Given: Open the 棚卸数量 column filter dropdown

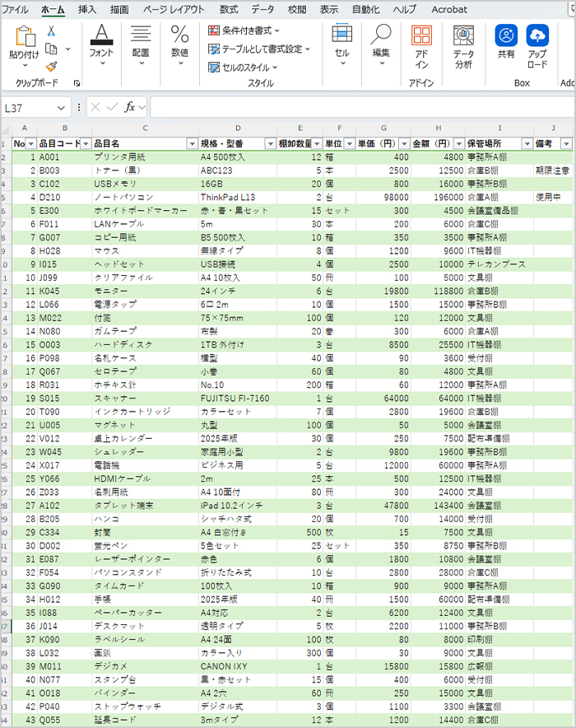Looking at the screenshot, I should tap(317, 144).
